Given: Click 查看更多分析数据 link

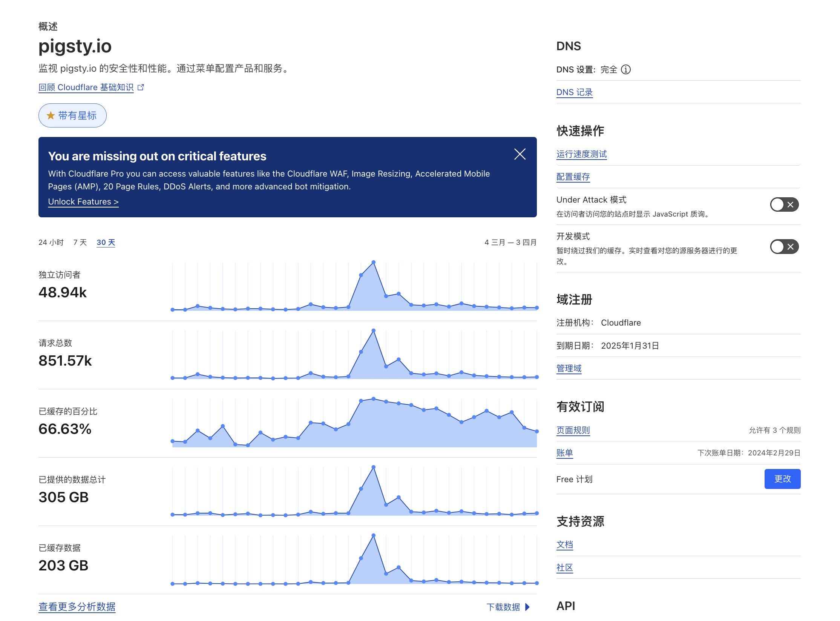Looking at the screenshot, I should 77,606.
